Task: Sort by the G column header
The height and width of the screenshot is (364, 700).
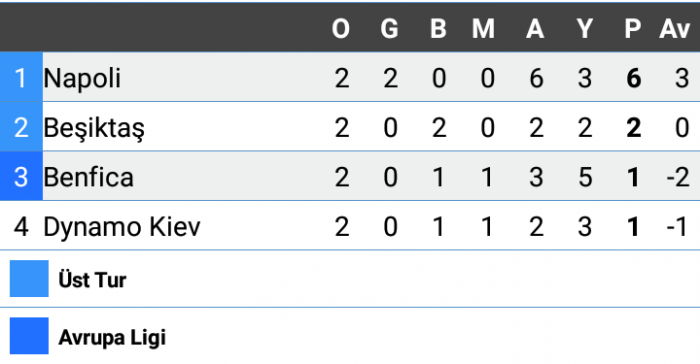Action: pos(389,29)
